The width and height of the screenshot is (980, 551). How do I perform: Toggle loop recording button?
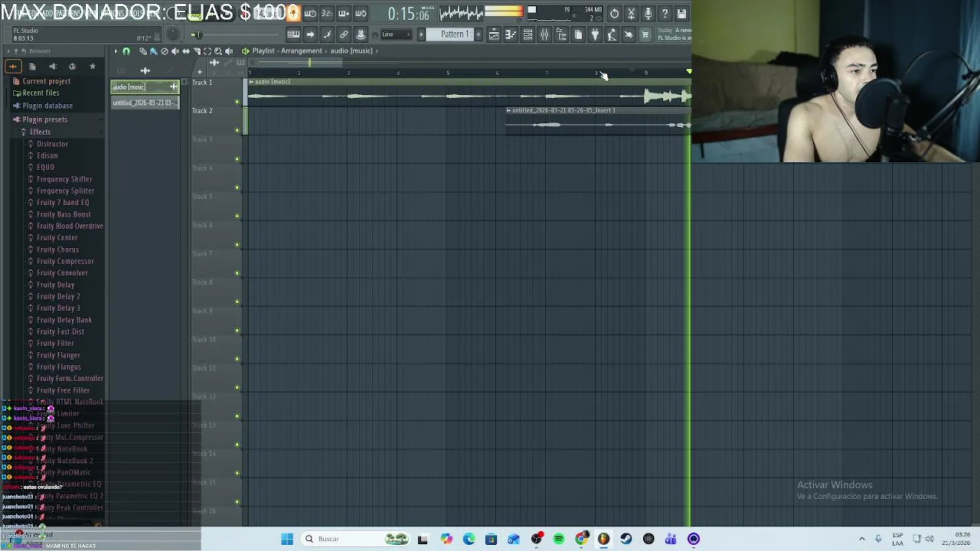pos(361,13)
